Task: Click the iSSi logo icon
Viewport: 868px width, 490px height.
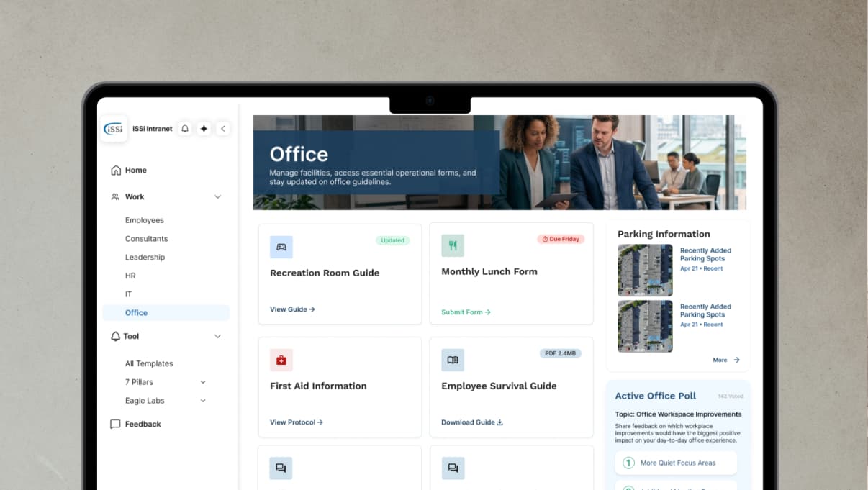Action: (x=114, y=129)
